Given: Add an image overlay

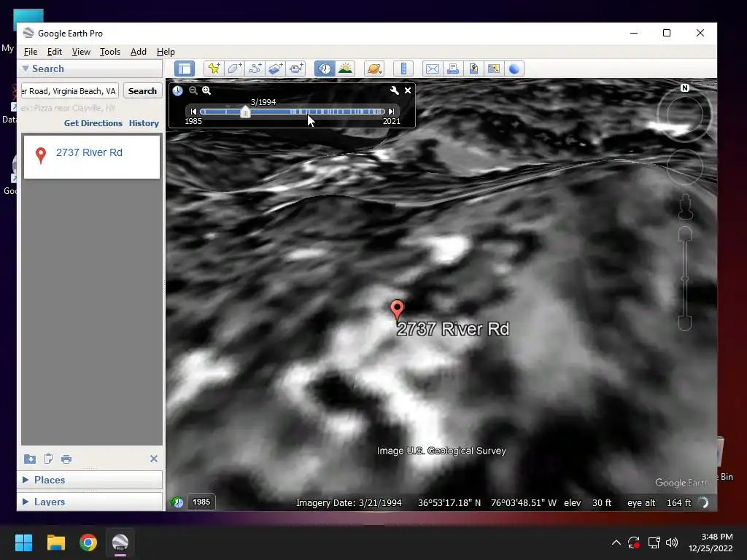Looking at the screenshot, I should (275, 69).
